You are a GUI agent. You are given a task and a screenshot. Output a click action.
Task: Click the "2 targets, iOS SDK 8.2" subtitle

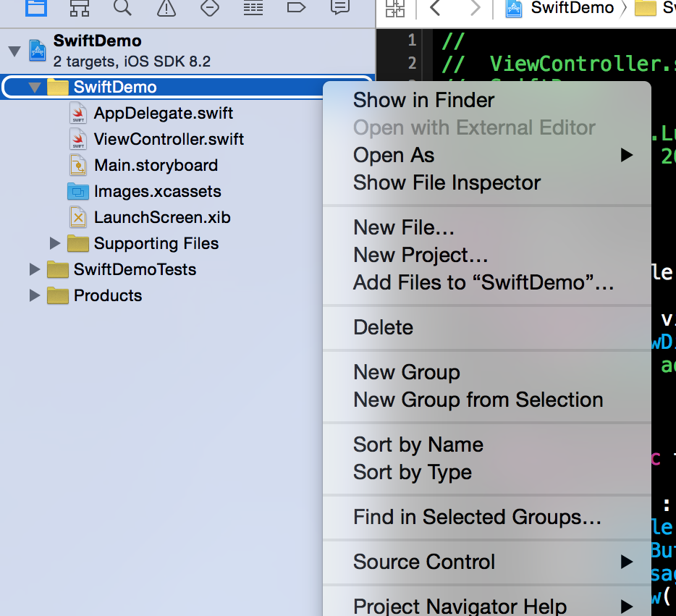point(132,62)
